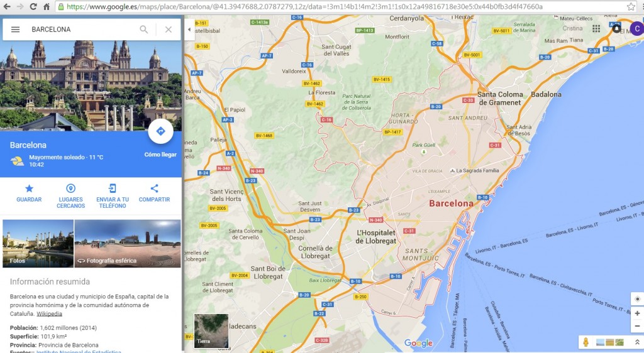This screenshot has height=353, width=644.
Task: Open the purple C account avatar
Action: (637, 29)
